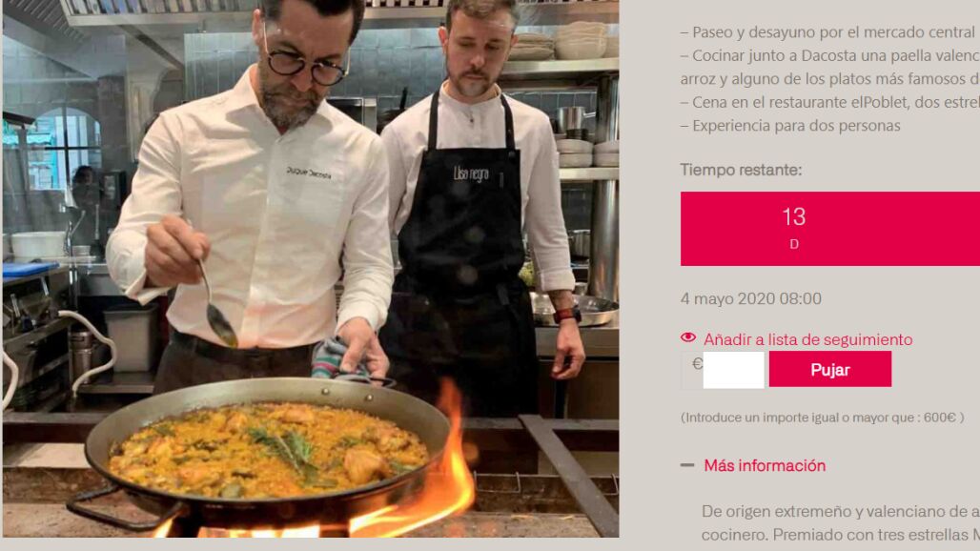Click the 'Cena en el restaurante elPoblet' line

[830, 102]
